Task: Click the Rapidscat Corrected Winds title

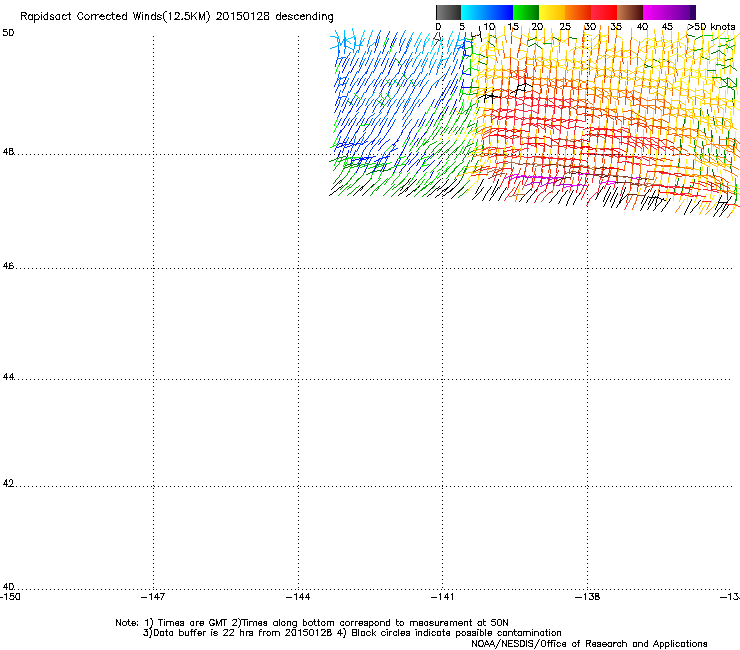Action: point(177,17)
